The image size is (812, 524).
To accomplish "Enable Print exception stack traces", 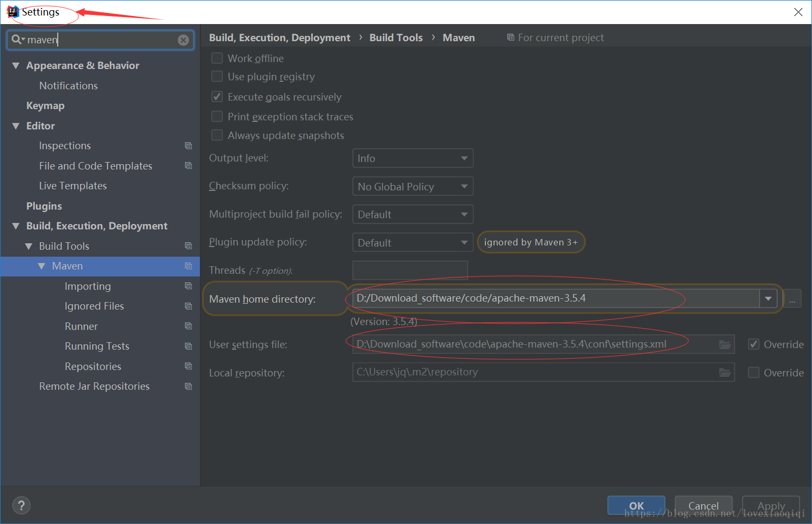I will (x=217, y=117).
